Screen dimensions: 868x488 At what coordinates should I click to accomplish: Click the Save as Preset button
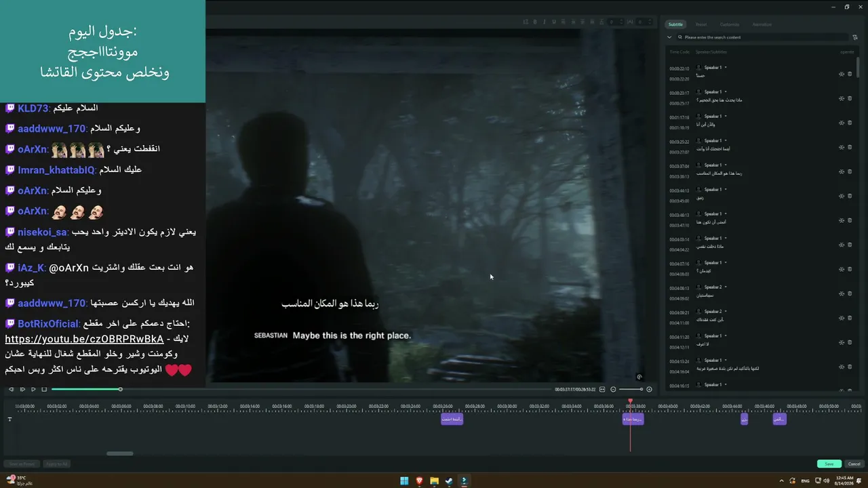click(20, 464)
